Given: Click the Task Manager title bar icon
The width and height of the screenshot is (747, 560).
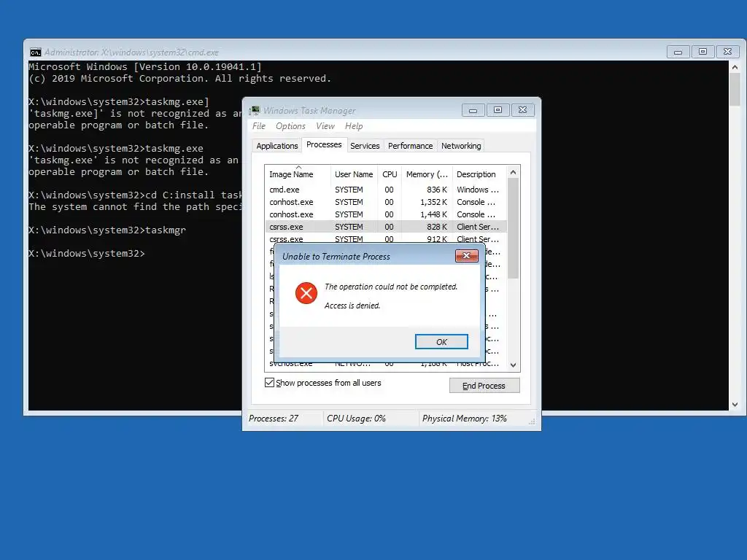Looking at the screenshot, I should [255, 111].
